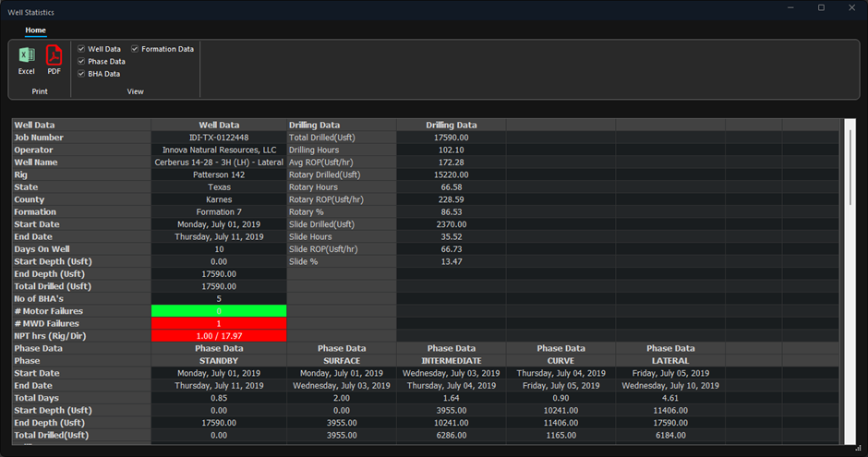868x457 pixels.
Task: Select the red MWD Failures value cell
Action: pos(219,324)
